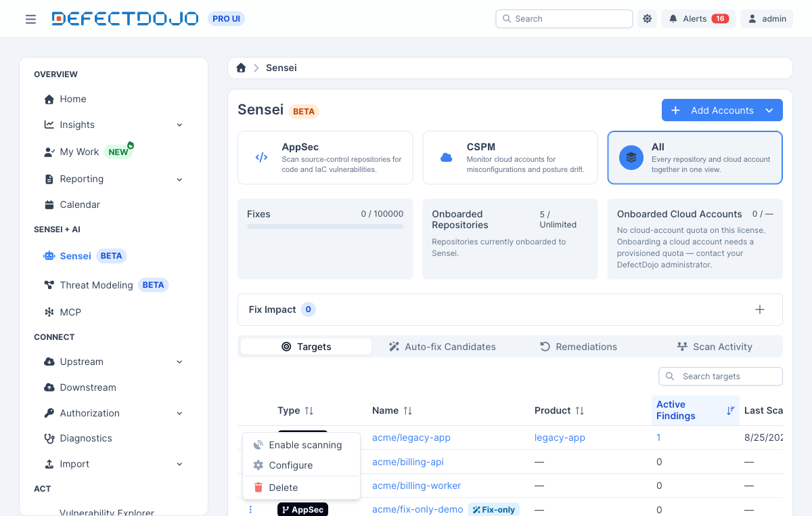Open row actions for acme/fix-only-demo
The height and width of the screenshot is (516, 812).
point(250,509)
